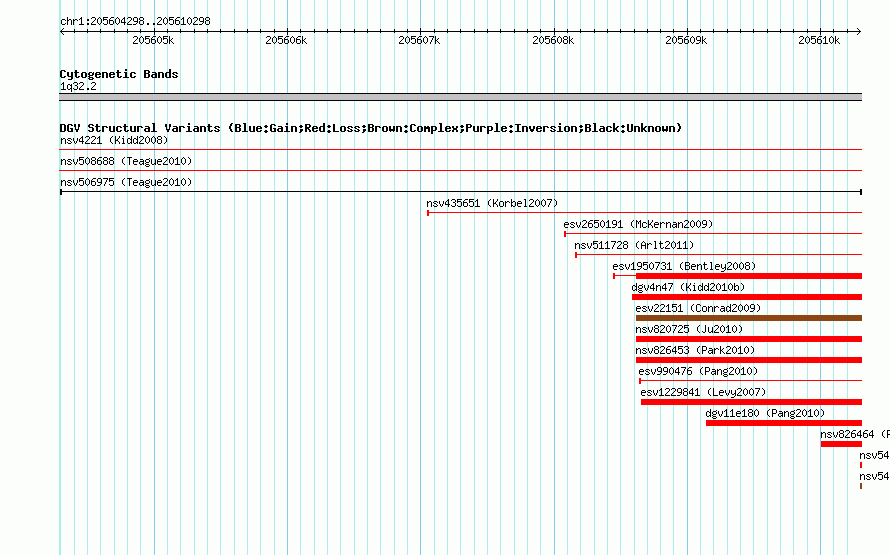
Task: Click the thin red nsv4221 line
Action: [461, 149]
